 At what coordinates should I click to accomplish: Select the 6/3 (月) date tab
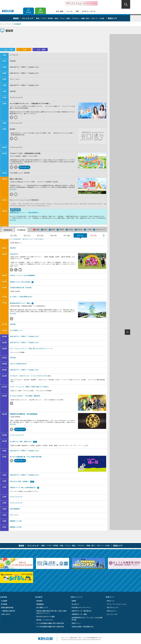tap(13, 236)
